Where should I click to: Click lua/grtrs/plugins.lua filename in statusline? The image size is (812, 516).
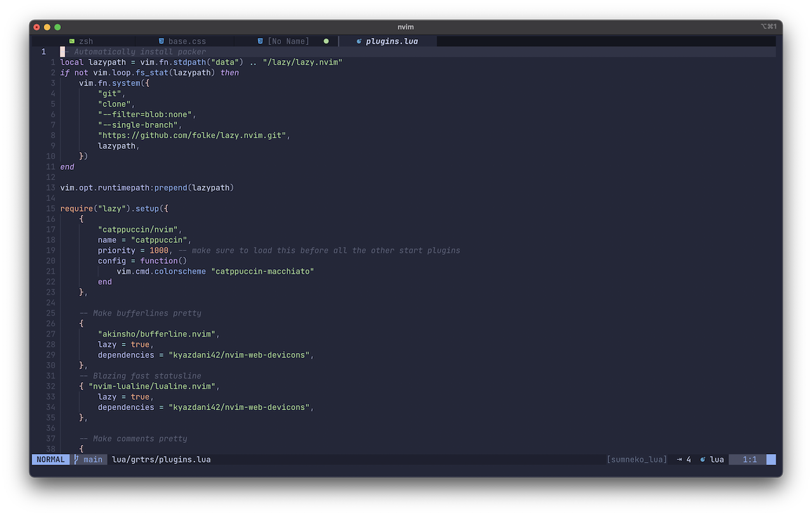[x=161, y=460]
